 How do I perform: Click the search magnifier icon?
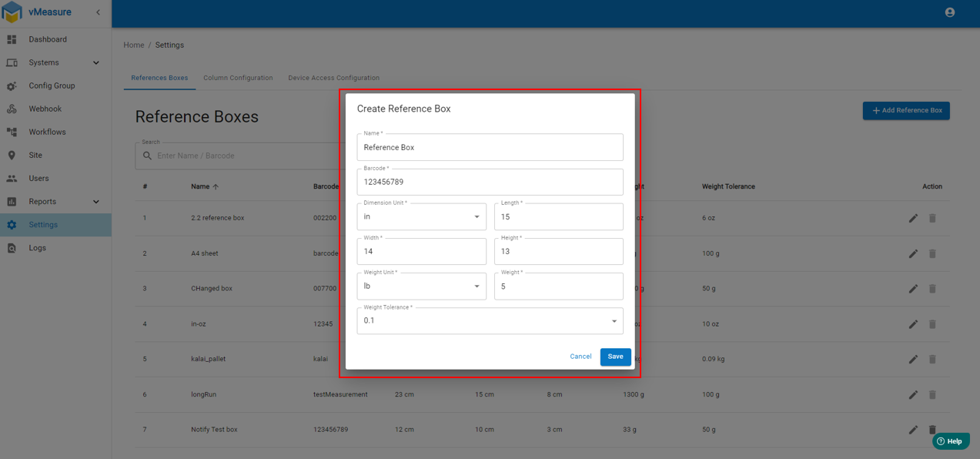[147, 156]
